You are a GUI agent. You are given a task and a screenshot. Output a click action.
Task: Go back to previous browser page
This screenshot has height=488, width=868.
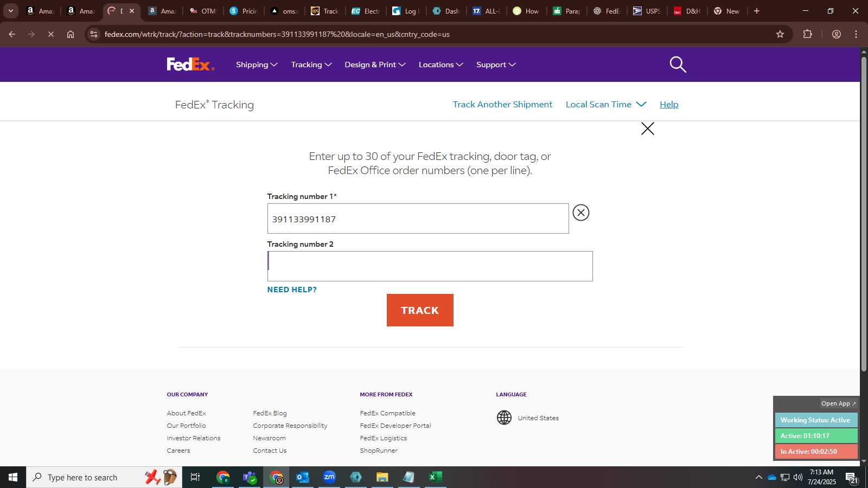12,34
